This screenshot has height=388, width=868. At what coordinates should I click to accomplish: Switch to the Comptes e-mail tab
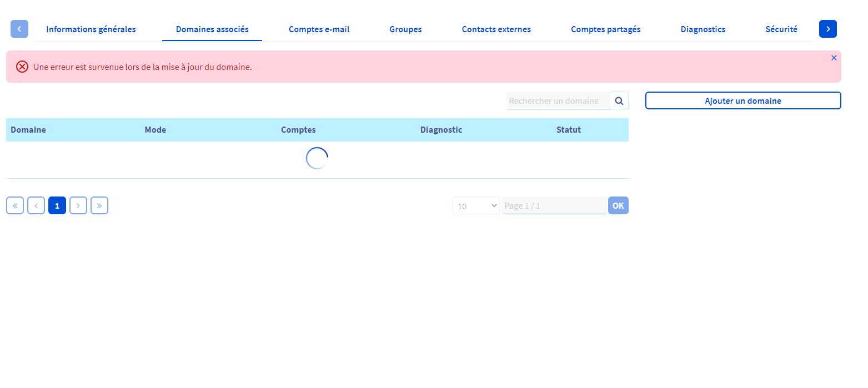[319, 29]
